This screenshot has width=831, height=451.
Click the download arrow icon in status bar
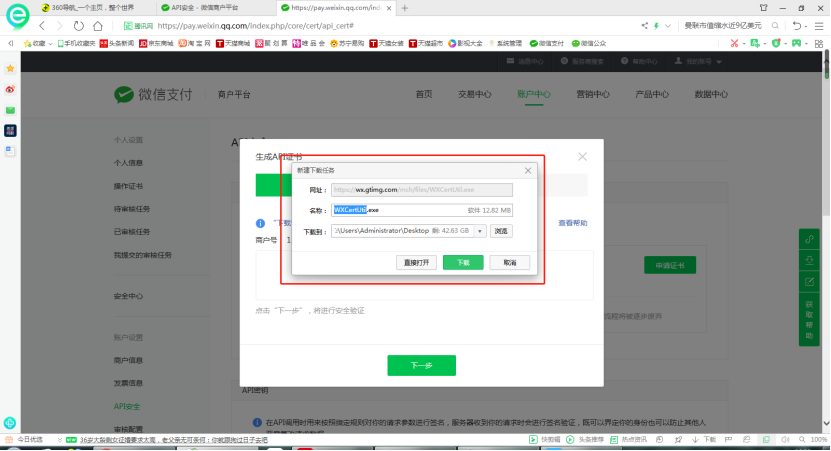(x=695, y=439)
